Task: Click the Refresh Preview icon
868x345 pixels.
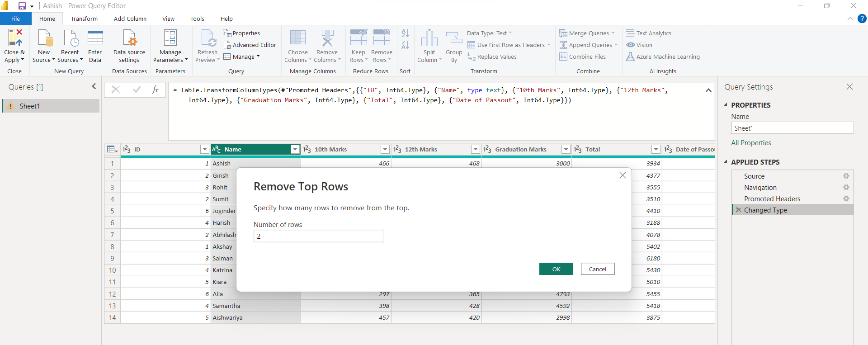Action: click(x=208, y=39)
